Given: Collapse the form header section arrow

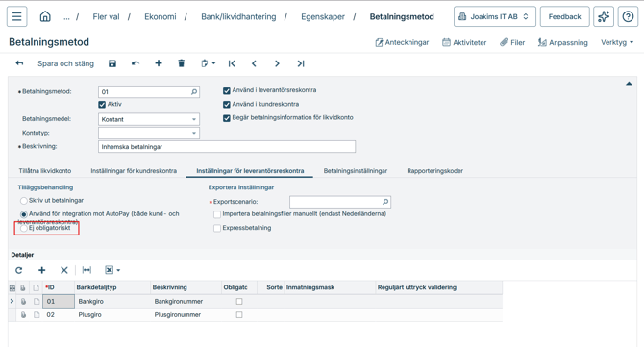Looking at the screenshot, I should [x=629, y=84].
